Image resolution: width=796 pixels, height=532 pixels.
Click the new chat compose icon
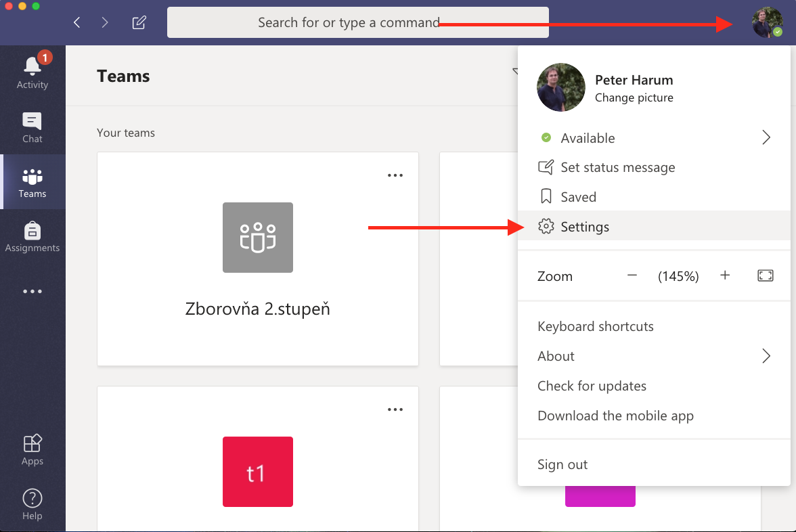139,23
